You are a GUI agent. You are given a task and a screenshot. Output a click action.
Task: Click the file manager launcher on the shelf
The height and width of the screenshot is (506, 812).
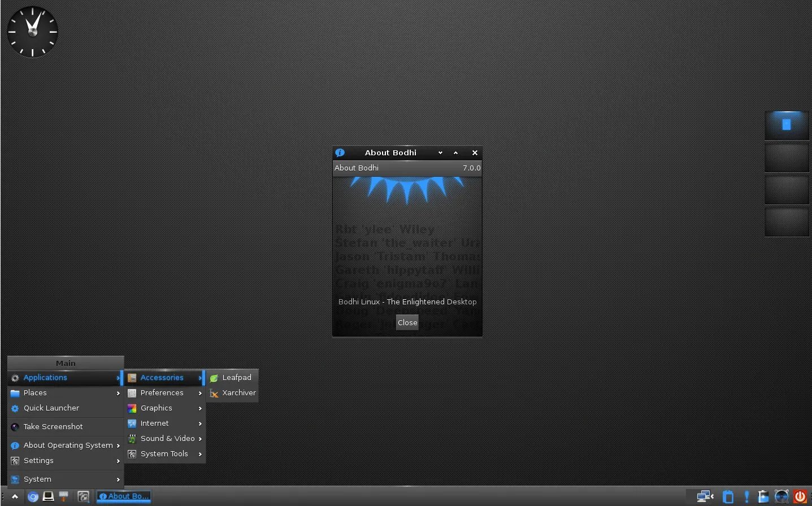pyautogui.click(x=64, y=496)
